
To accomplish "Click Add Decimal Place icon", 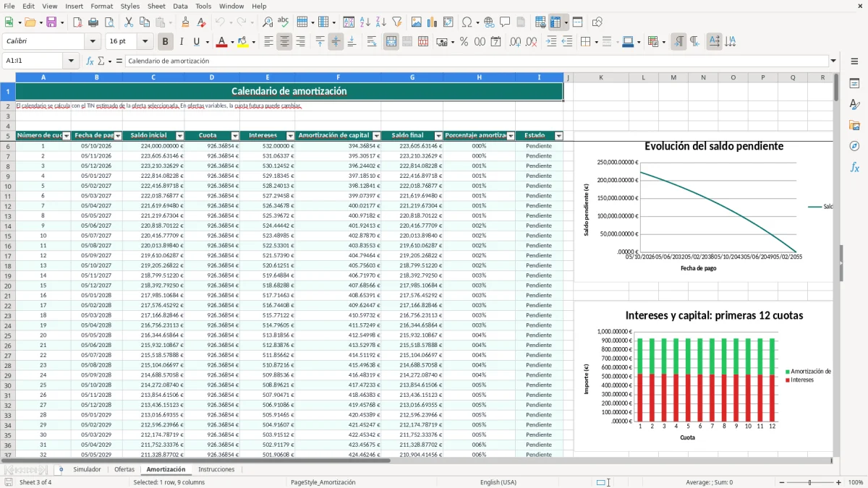I will [515, 42].
